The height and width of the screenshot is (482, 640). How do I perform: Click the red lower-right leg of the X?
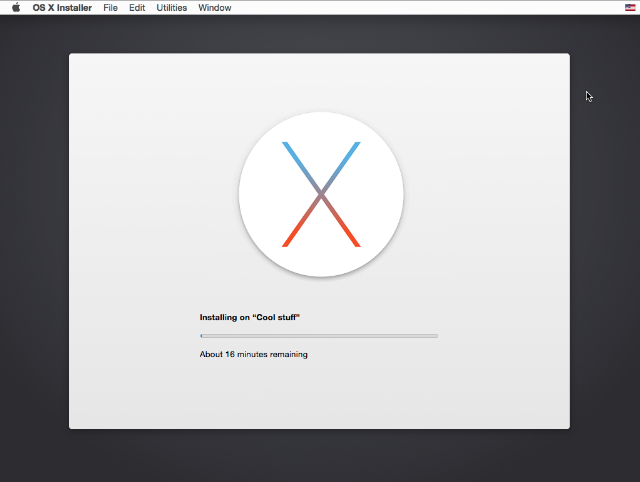(341, 222)
